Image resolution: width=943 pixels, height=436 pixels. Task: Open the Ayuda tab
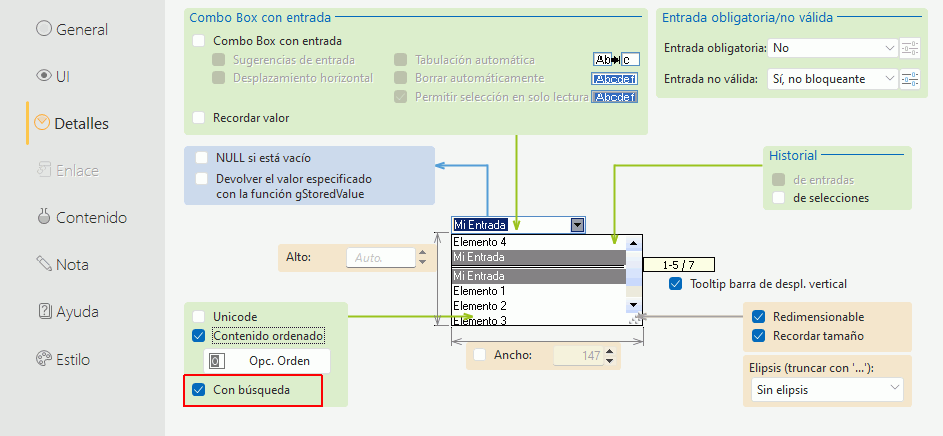(67, 312)
